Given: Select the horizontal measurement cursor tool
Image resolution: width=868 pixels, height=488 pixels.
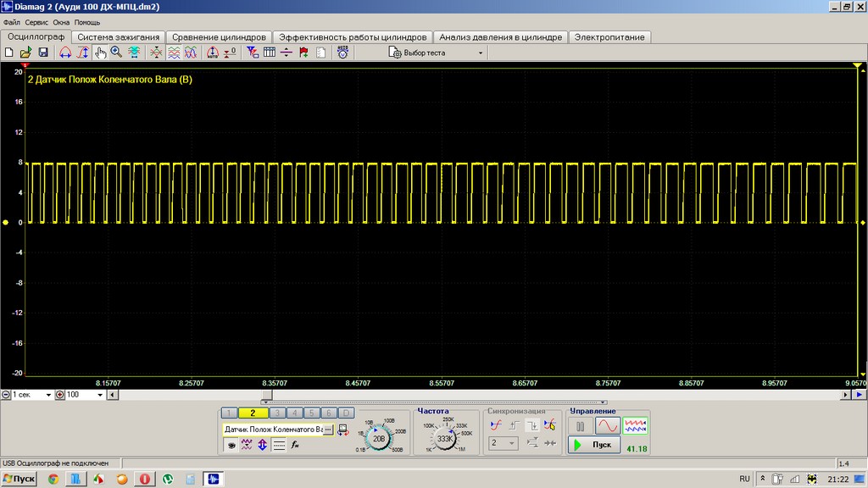Looking at the screenshot, I should click(x=65, y=53).
